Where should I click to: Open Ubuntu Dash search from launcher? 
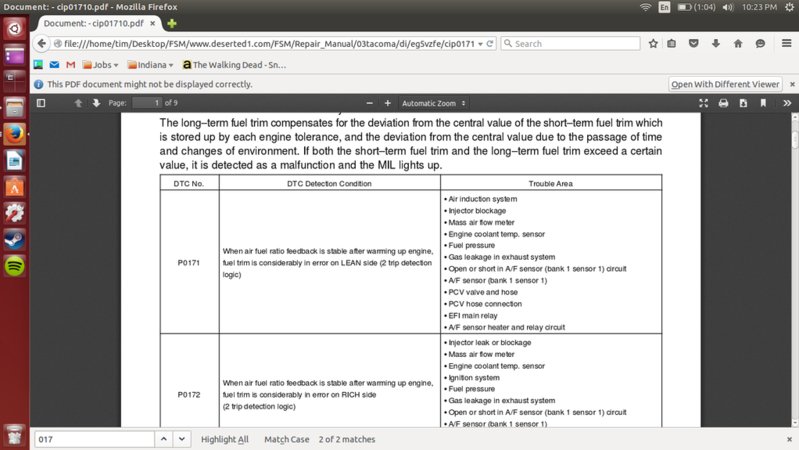pyautogui.click(x=15, y=28)
